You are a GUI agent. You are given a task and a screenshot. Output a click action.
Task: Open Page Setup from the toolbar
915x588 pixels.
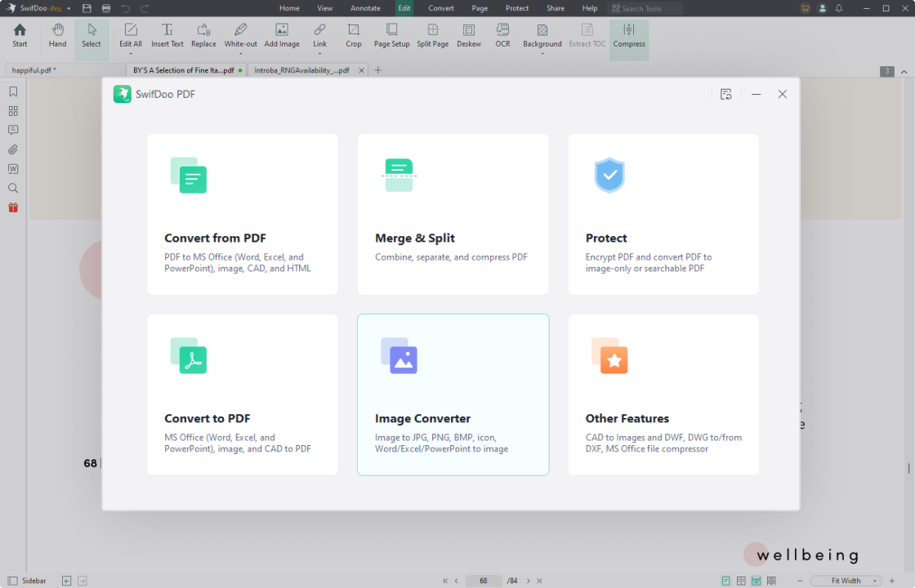click(x=391, y=36)
